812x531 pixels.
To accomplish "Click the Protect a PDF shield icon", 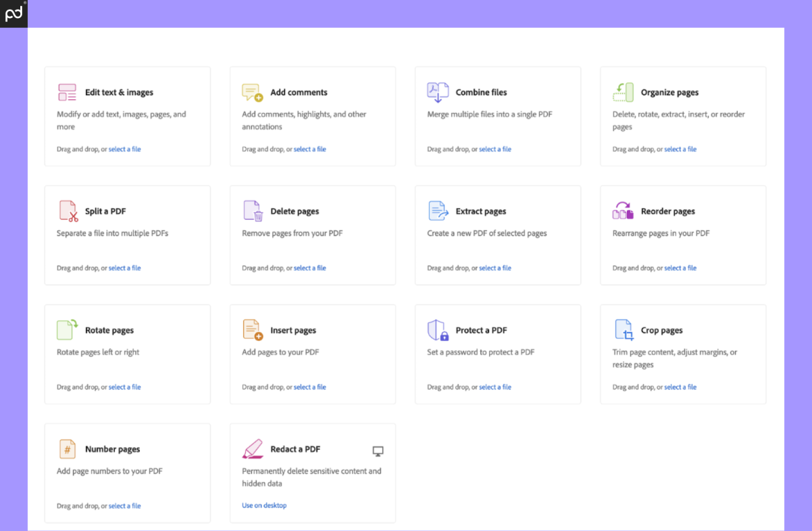I will [x=437, y=330].
